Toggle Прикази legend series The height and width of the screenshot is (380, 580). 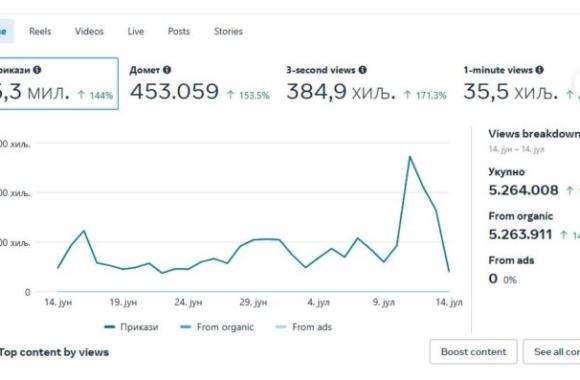tap(131, 327)
